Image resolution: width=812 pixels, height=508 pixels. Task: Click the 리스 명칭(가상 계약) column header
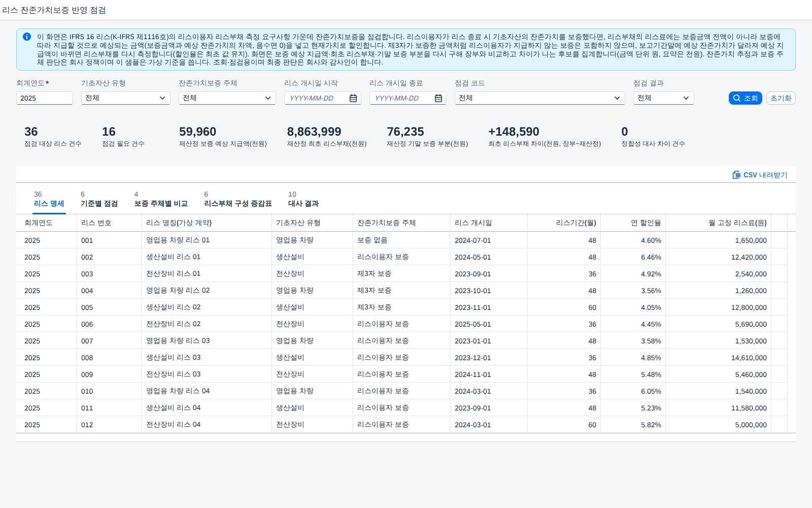coord(207,223)
